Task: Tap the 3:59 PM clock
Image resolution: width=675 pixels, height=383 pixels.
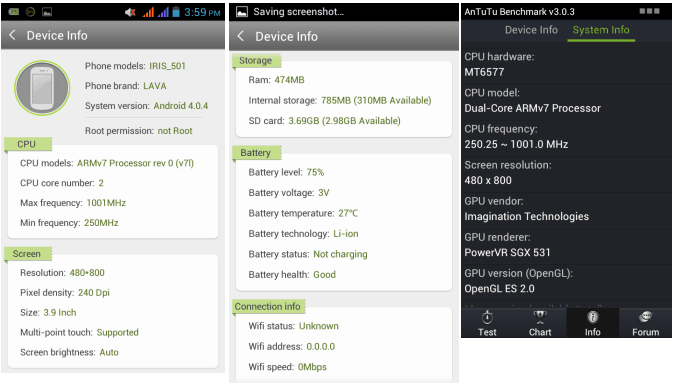Action: click(202, 12)
